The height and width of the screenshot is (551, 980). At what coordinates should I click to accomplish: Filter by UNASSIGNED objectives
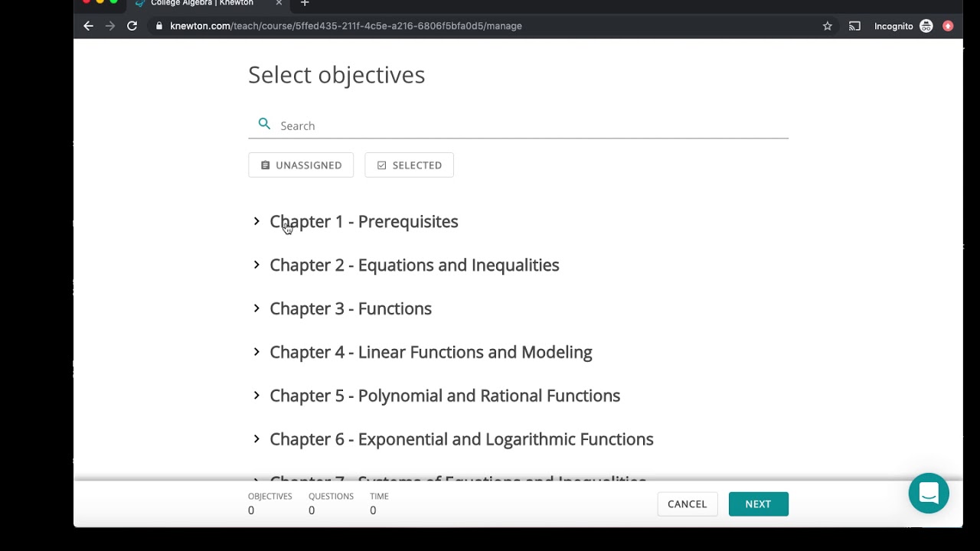point(301,165)
